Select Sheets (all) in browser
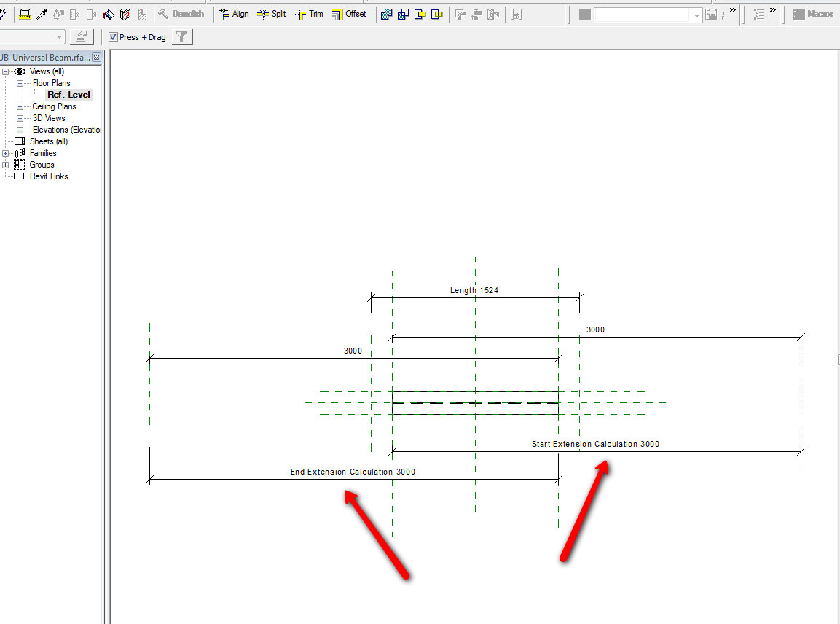840x624 pixels. point(49,141)
